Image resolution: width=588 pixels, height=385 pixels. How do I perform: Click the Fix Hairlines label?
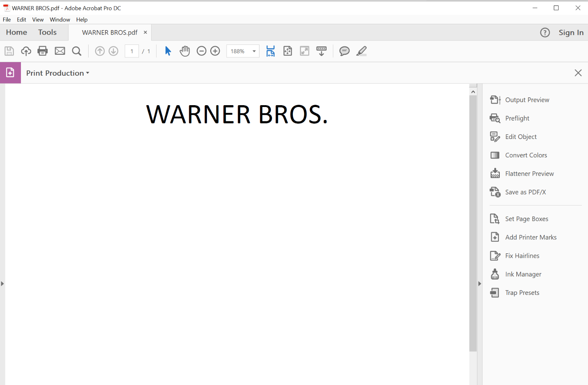pos(522,256)
